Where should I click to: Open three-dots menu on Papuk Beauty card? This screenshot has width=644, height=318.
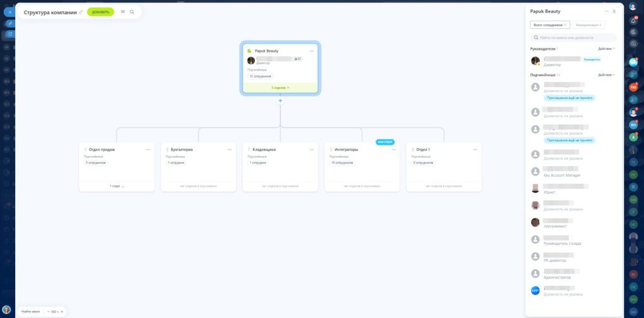pos(311,51)
